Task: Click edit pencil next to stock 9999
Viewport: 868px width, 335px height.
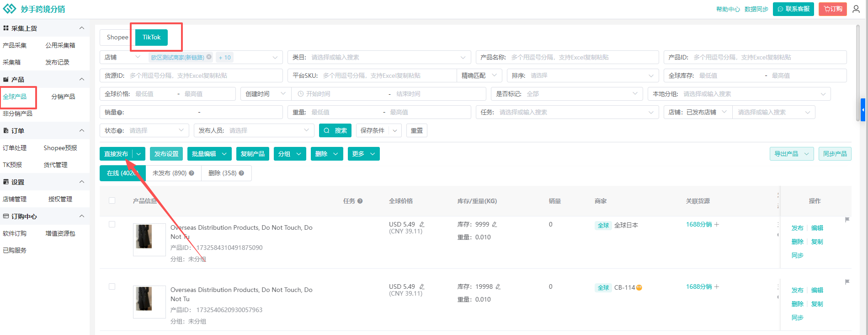Action: 495,224
